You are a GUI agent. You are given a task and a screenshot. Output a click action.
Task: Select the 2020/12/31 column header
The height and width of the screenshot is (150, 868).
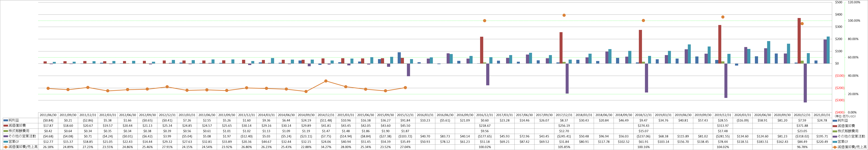(802, 115)
